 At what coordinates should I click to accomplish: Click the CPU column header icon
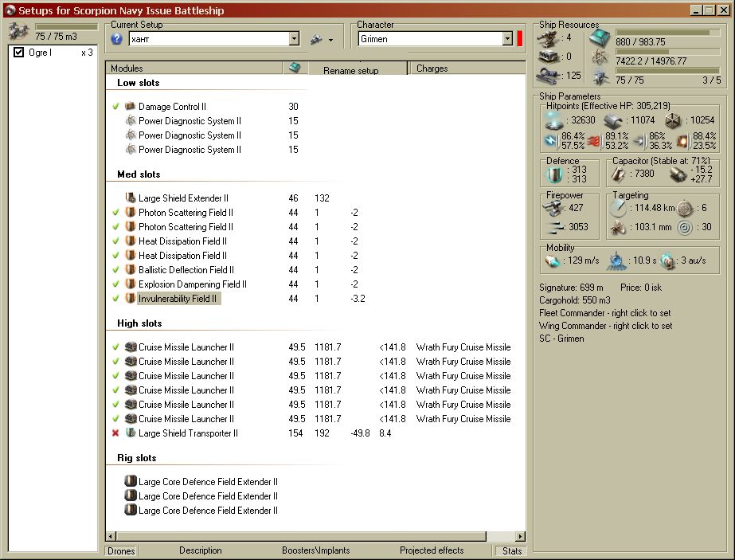click(x=295, y=68)
